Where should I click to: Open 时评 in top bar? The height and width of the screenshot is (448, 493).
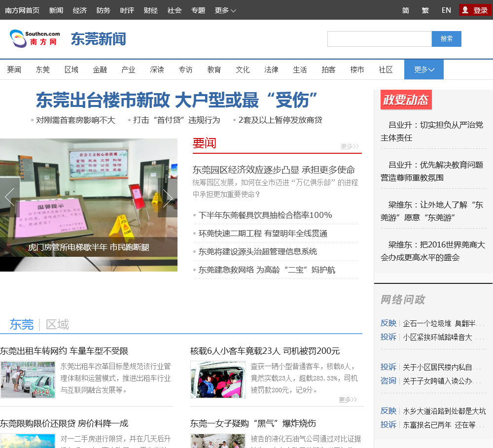tap(127, 10)
